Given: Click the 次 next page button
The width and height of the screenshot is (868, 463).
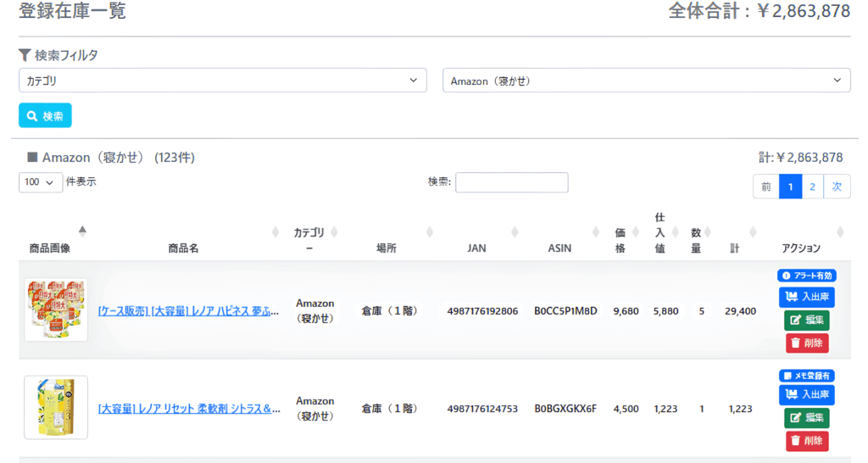Looking at the screenshot, I should click(837, 187).
